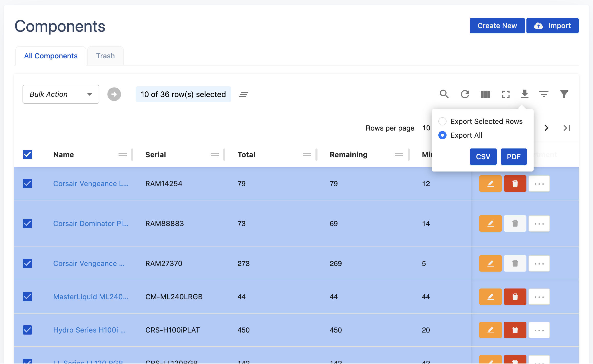Go to next page chevron
This screenshot has height=364, width=593.
(546, 128)
